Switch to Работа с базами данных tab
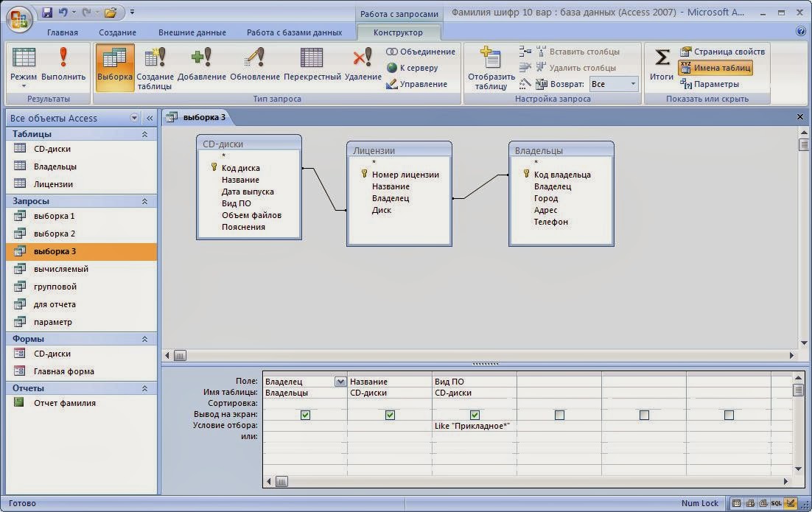 click(x=294, y=32)
